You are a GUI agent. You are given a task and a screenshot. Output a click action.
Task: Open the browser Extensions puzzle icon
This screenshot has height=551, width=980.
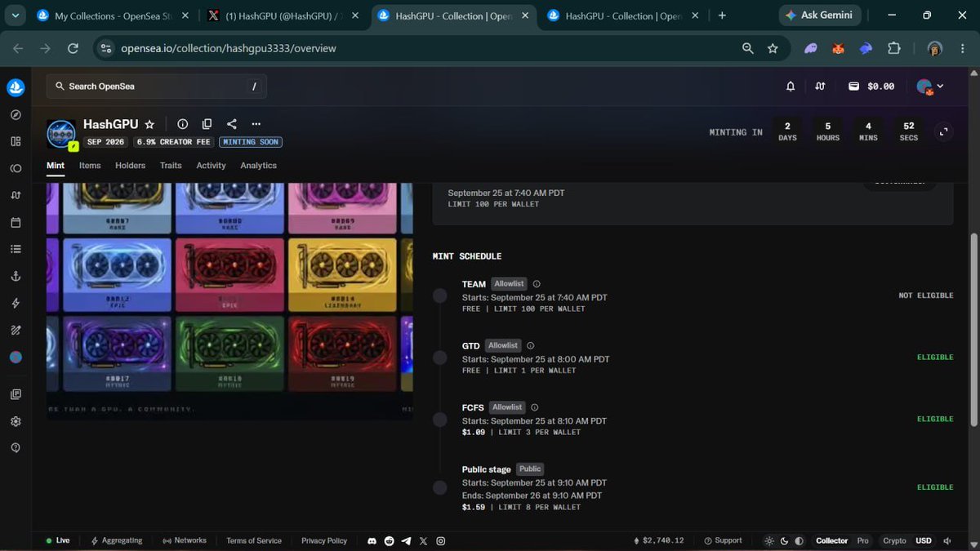click(894, 49)
